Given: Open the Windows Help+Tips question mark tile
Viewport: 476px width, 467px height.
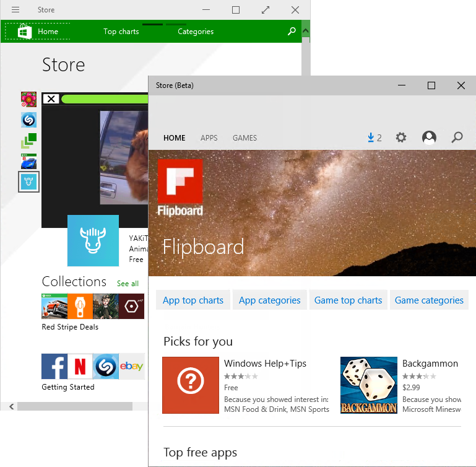Looking at the screenshot, I should 191,385.
